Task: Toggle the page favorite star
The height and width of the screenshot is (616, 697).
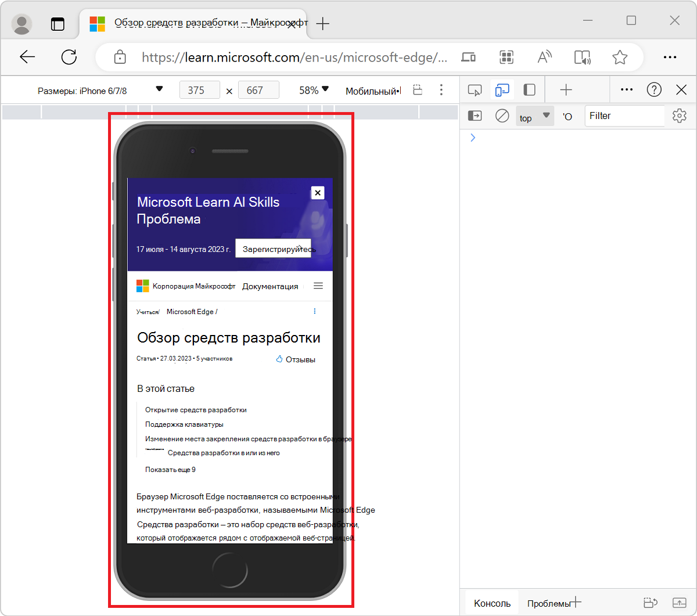Action: (620, 57)
